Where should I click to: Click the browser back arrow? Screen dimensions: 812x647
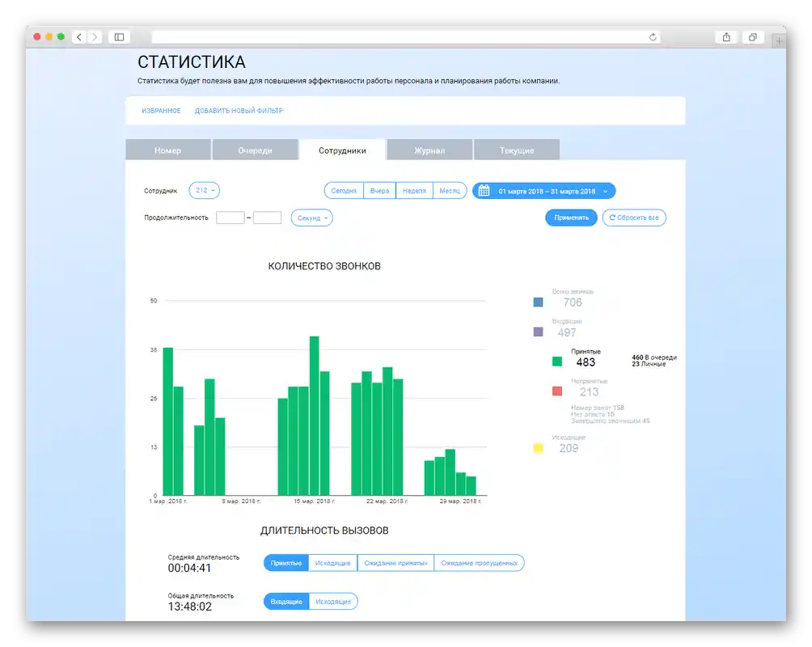pyautogui.click(x=78, y=36)
